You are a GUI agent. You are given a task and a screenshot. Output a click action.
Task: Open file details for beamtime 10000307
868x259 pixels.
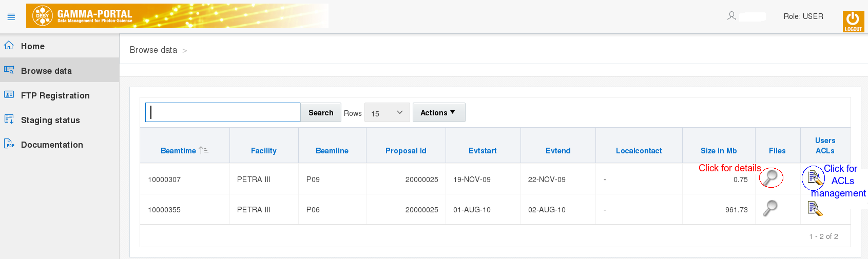click(770, 177)
